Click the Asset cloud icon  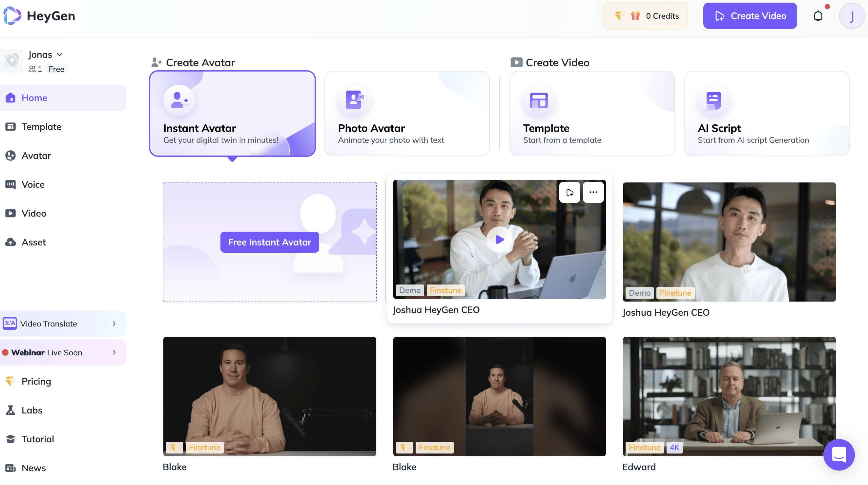10,242
